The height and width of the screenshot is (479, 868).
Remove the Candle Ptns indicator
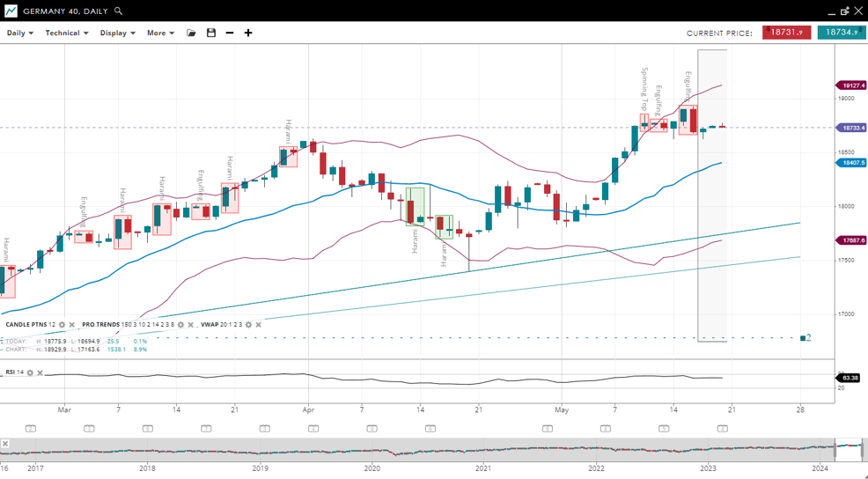(72, 325)
